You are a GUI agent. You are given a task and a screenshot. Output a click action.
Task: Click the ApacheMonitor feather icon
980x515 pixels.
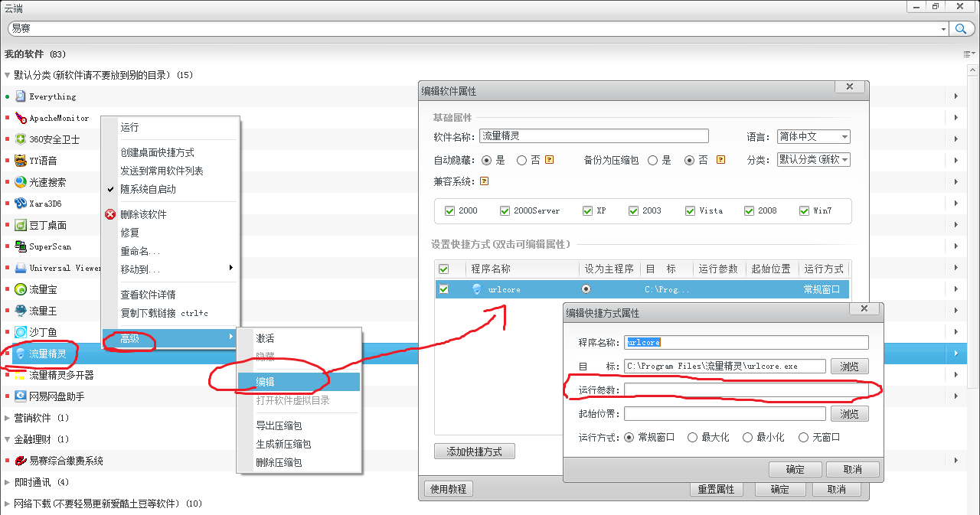click(x=21, y=118)
